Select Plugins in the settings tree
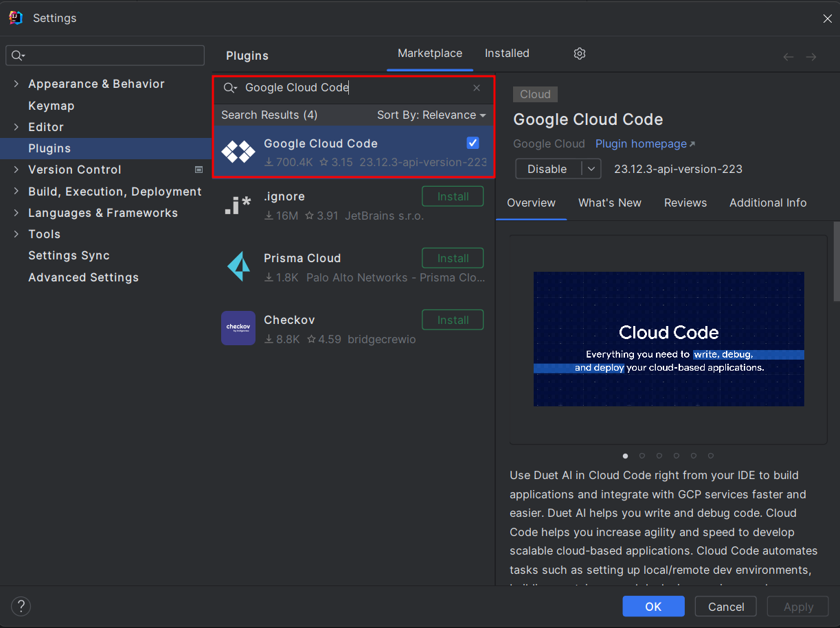The width and height of the screenshot is (840, 628). coord(106,148)
